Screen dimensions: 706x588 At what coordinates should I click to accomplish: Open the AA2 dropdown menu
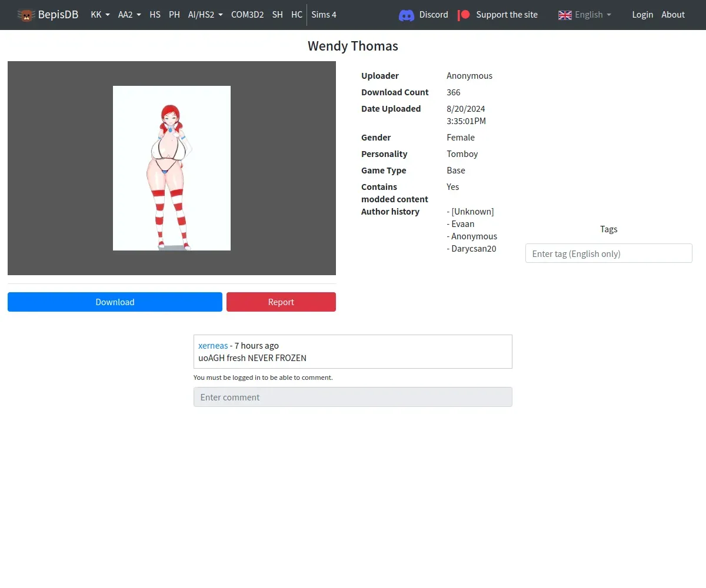click(129, 15)
